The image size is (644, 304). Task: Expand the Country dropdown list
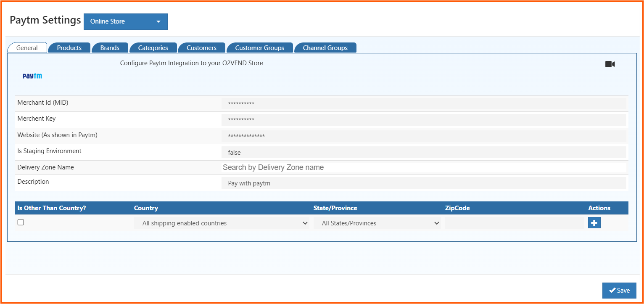tap(222, 223)
